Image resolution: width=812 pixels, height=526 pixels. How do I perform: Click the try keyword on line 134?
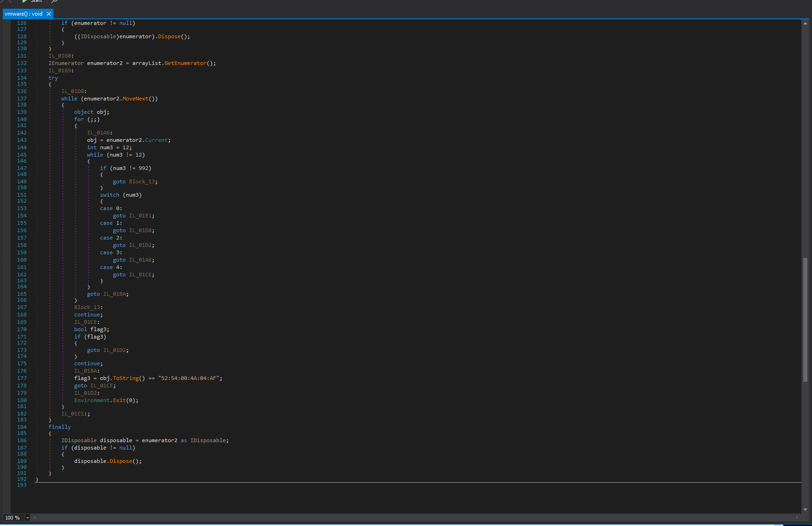[x=53, y=78]
